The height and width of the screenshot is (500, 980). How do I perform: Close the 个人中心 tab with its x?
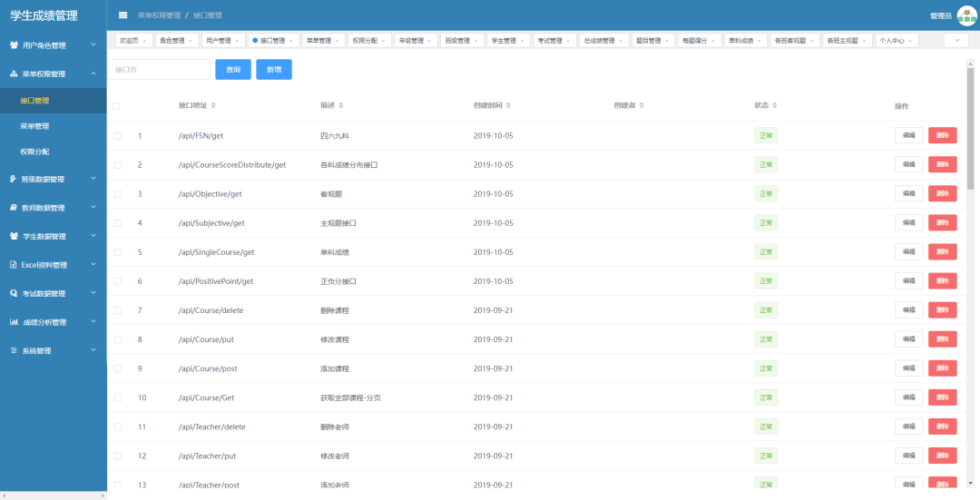[x=910, y=41]
